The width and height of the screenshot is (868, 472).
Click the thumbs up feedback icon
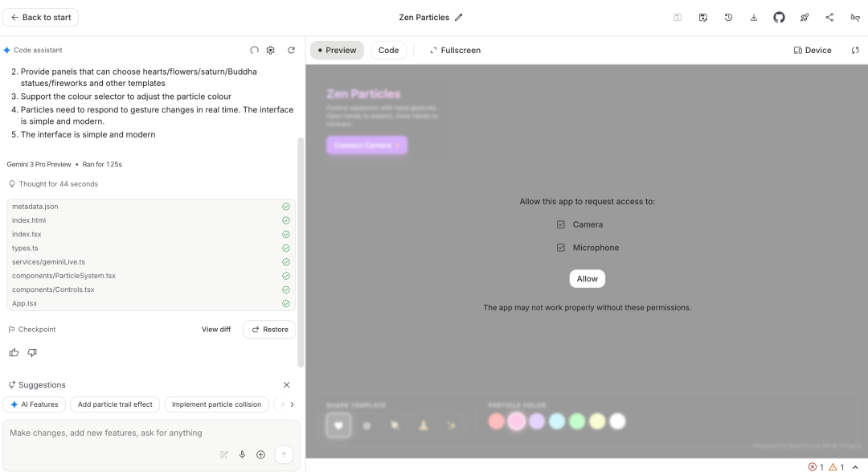point(14,352)
